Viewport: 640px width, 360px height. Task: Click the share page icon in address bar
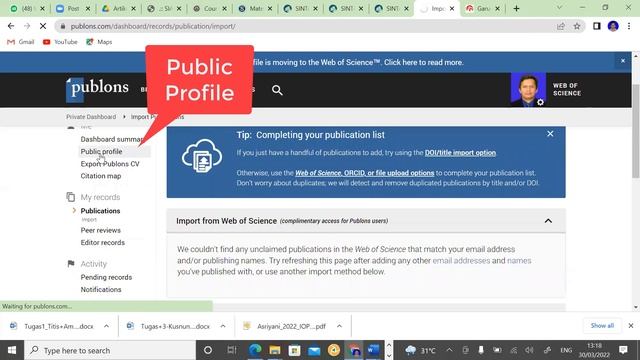pos(561,26)
